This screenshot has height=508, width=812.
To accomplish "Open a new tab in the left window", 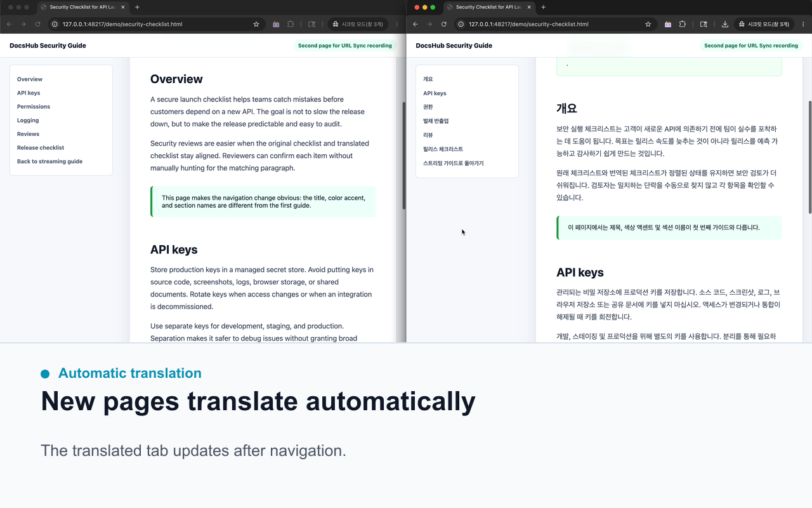I will pyautogui.click(x=137, y=7).
